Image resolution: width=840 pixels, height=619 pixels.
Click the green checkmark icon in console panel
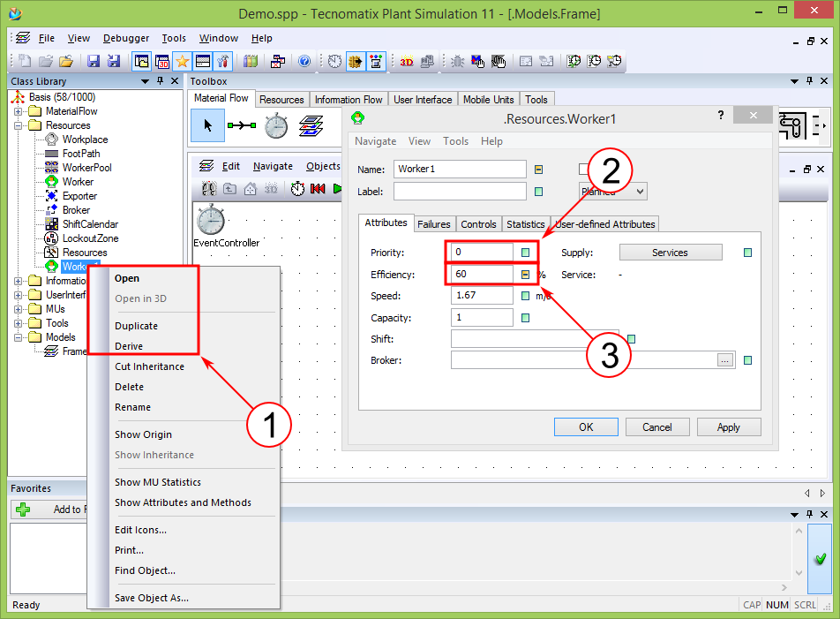(821, 559)
